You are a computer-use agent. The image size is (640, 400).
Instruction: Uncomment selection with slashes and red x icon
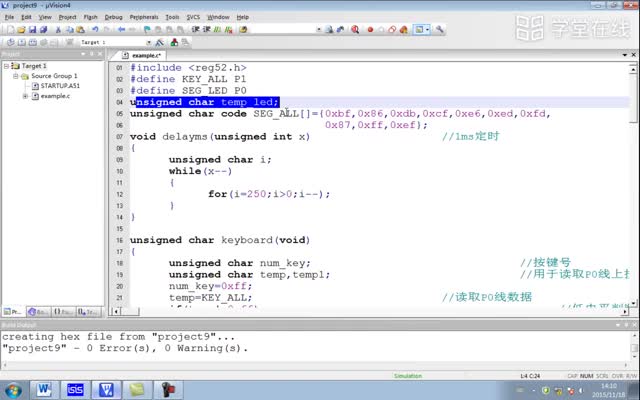(229, 29)
